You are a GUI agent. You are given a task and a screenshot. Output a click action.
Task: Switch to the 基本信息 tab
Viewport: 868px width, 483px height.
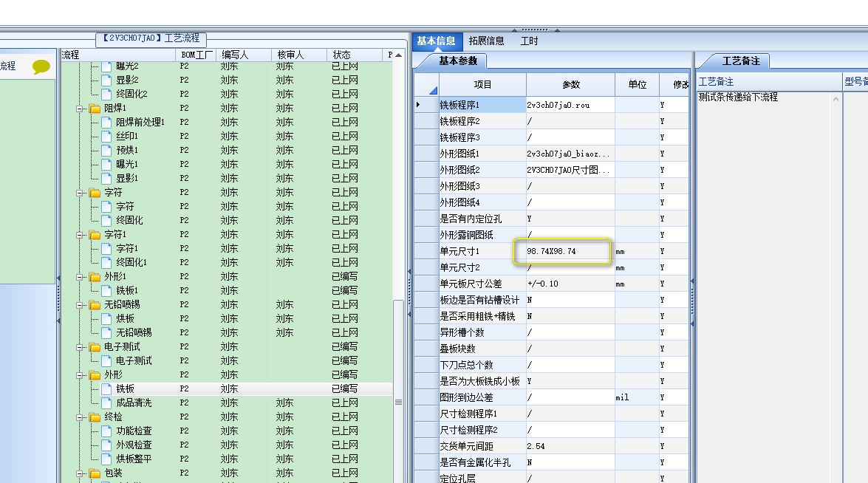pos(436,41)
